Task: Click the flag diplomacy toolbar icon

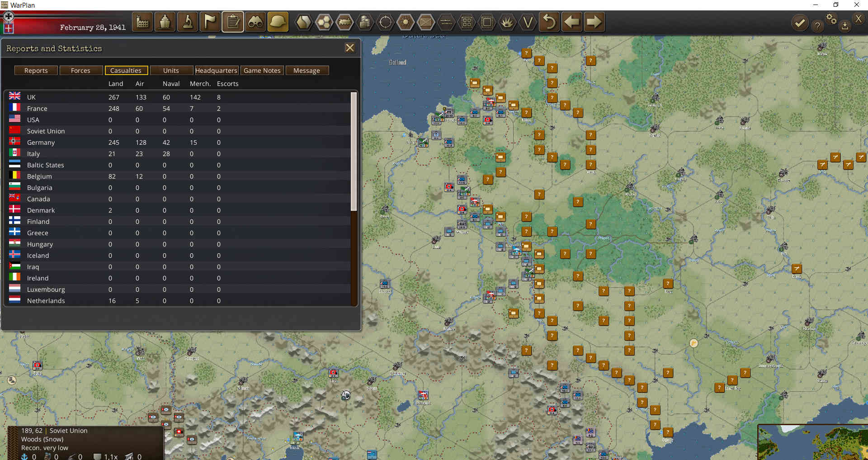Action: 210,22
